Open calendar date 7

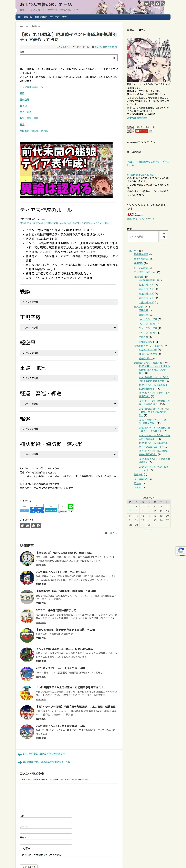[130, 511]
